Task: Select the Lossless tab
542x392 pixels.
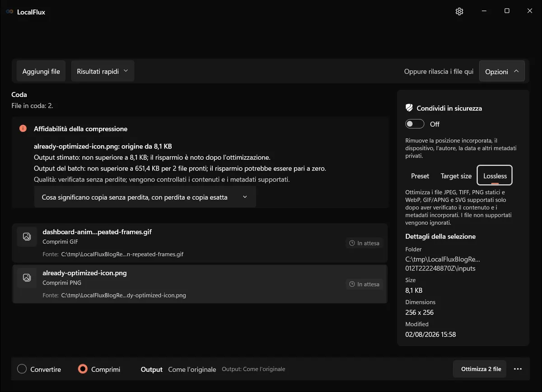Action: [x=495, y=175]
